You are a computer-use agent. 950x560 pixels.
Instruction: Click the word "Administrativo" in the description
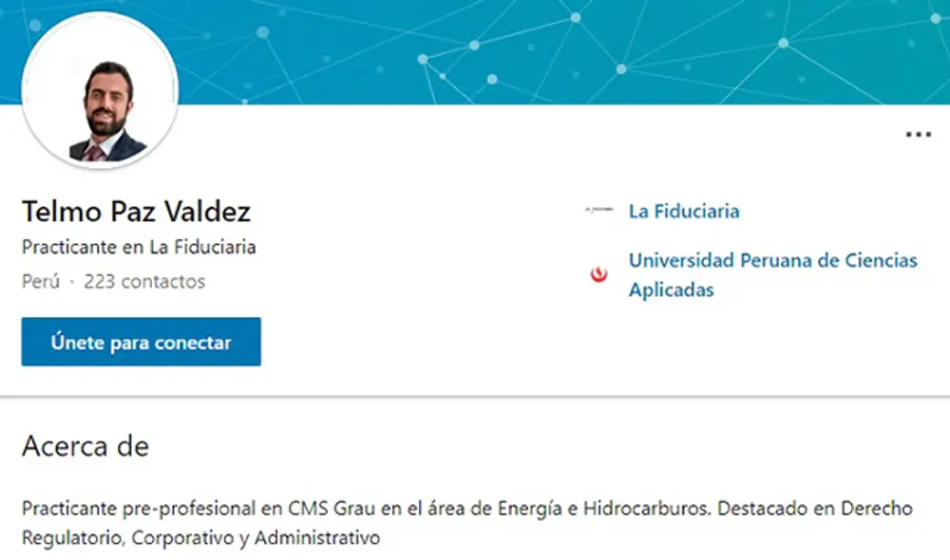click(x=317, y=538)
